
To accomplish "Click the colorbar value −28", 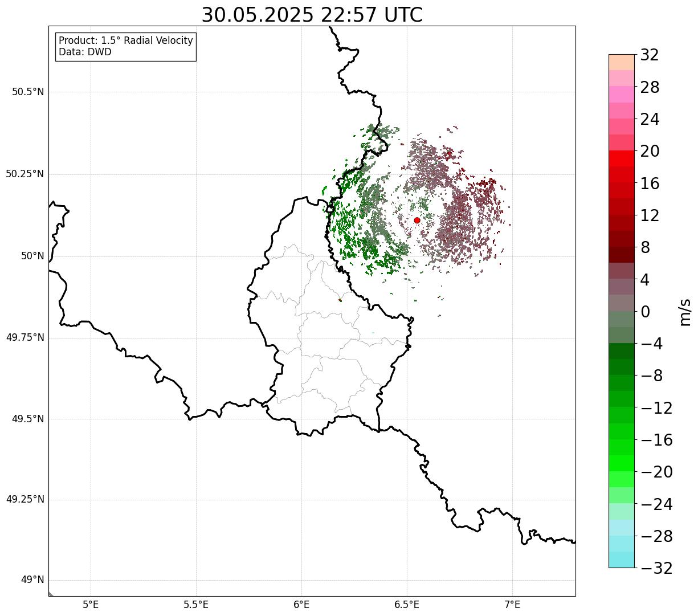I will pyautogui.click(x=656, y=536).
